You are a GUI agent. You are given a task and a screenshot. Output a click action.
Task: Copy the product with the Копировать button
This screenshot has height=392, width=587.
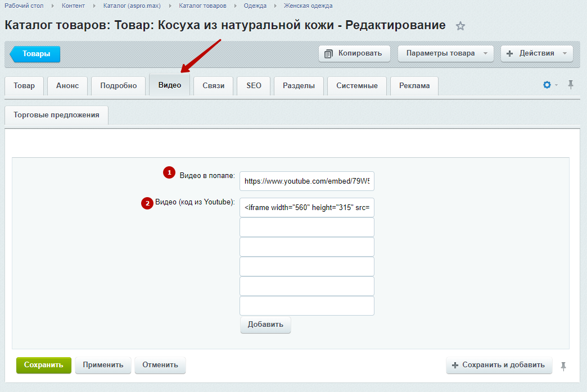pos(354,53)
